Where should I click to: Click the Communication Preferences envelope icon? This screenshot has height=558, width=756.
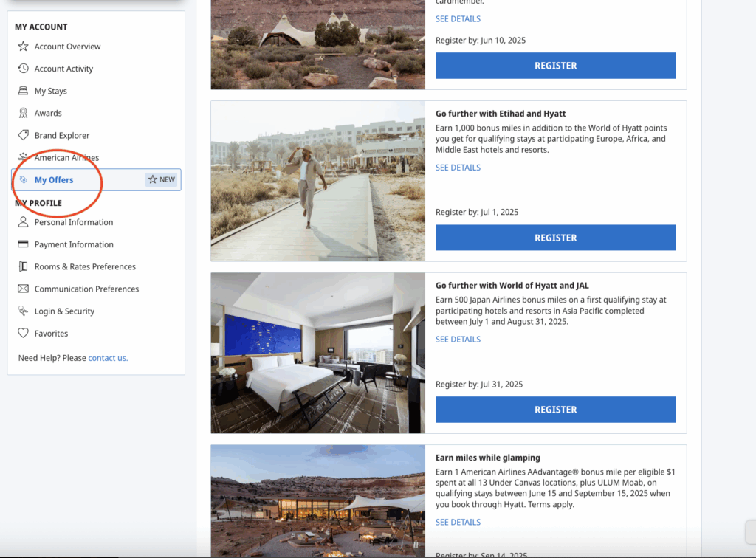[23, 289]
